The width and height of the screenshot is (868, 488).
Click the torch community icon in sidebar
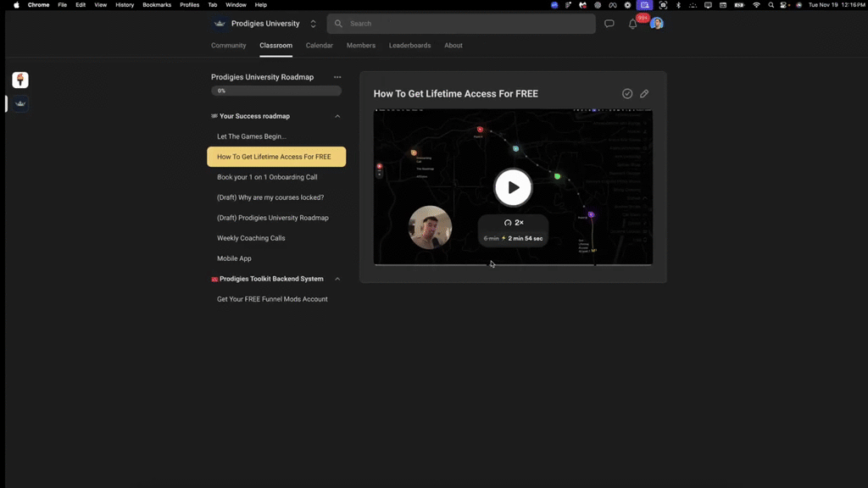[20, 80]
